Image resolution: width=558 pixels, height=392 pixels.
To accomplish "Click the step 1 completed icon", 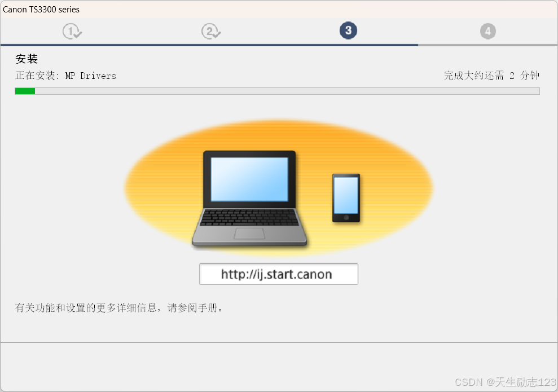I will (x=72, y=31).
